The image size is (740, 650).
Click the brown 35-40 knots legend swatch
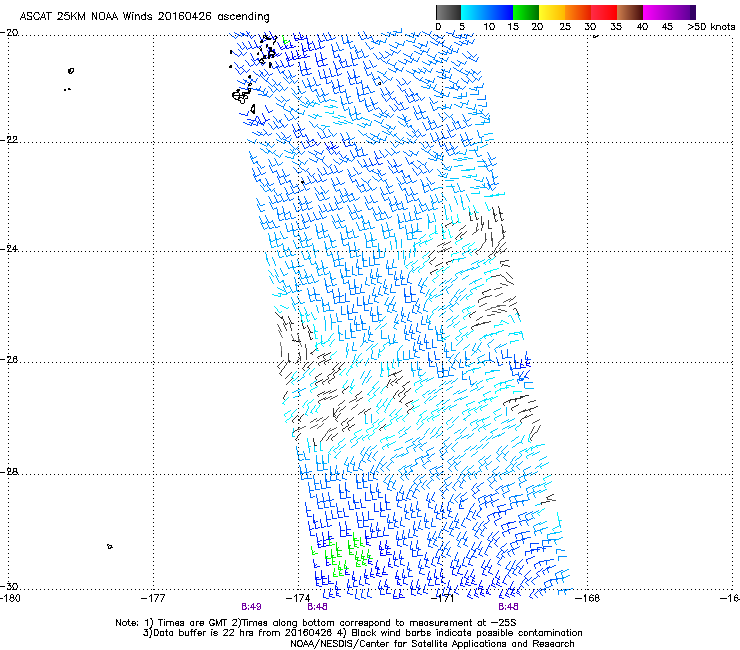tap(630, 12)
